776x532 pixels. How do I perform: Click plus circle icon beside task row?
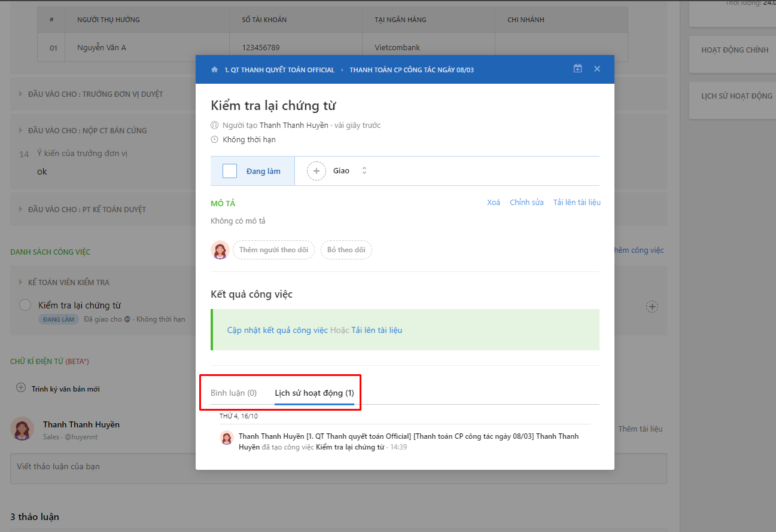point(652,307)
